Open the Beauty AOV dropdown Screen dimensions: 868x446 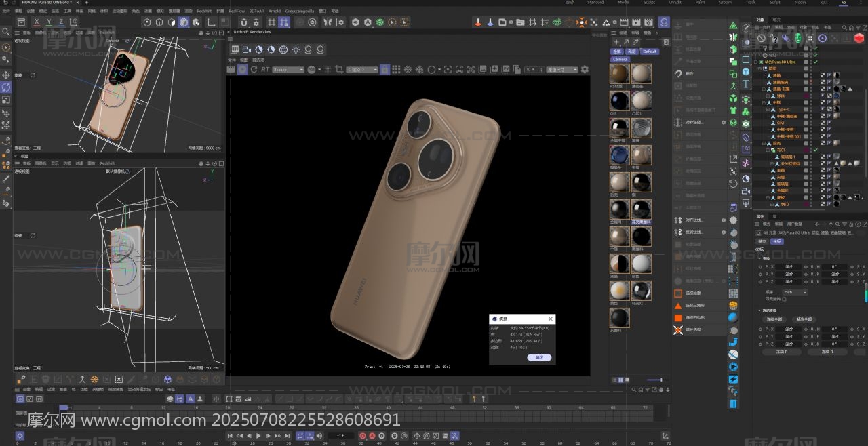tap(288, 70)
